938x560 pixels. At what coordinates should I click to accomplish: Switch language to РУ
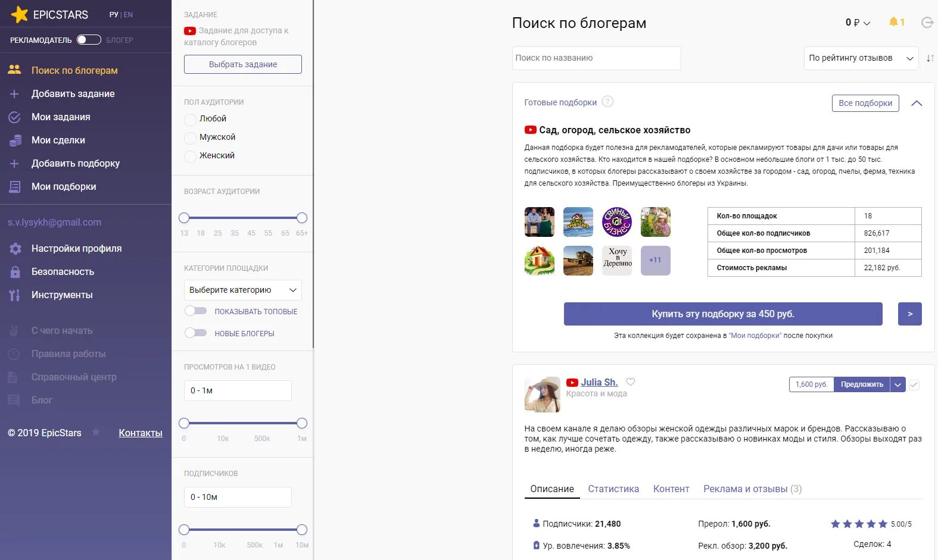click(x=114, y=15)
